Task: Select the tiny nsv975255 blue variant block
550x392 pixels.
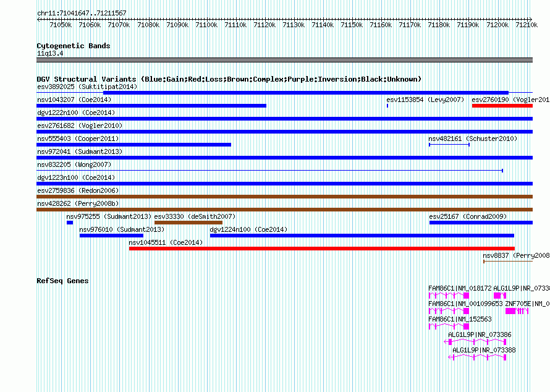Action: (x=70, y=223)
